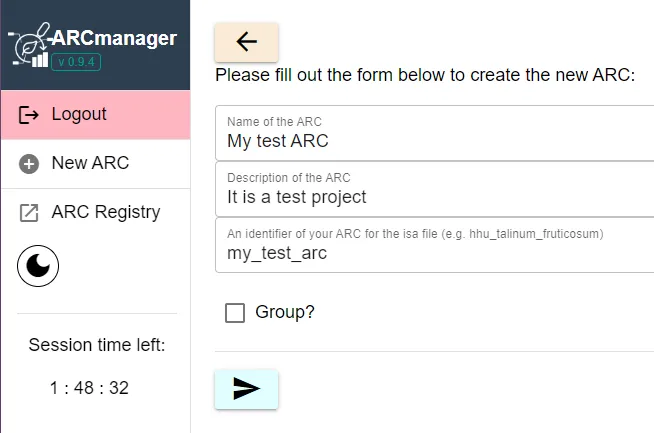Click the form instruction text heading
654x433 pixels.
[425, 75]
